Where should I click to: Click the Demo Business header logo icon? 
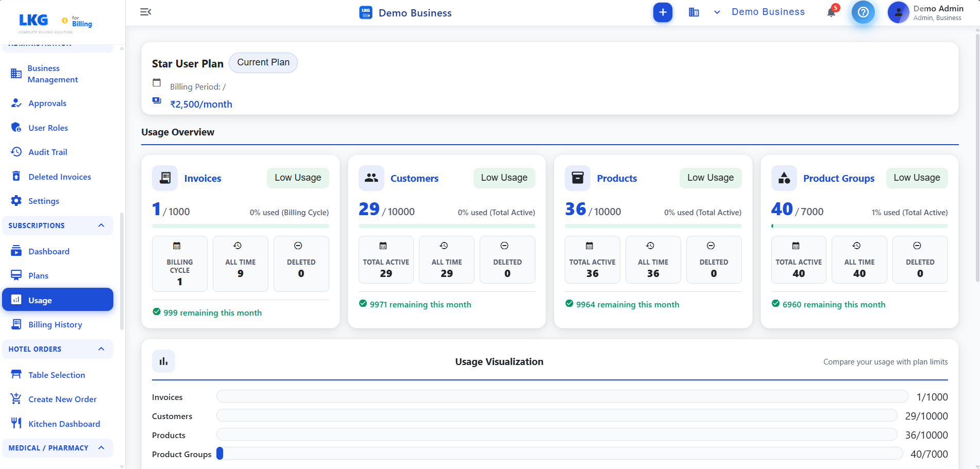(x=366, y=12)
